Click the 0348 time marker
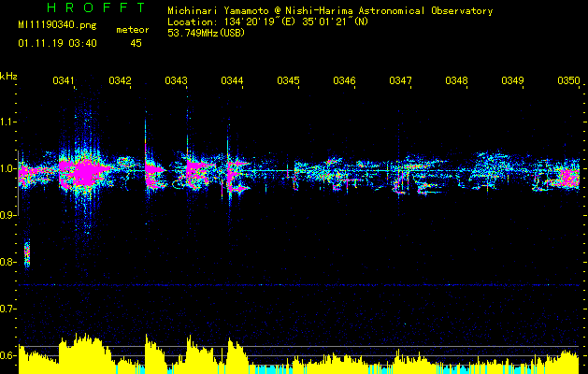Viewport: 588px width, 374px height. point(457,80)
